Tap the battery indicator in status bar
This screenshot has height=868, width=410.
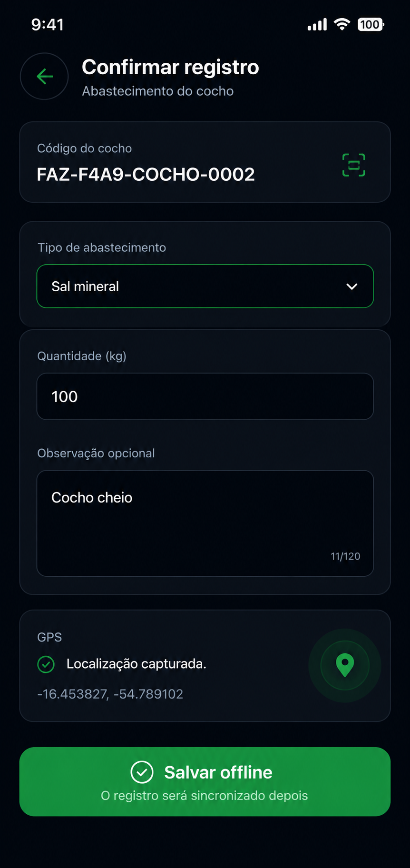tap(371, 24)
